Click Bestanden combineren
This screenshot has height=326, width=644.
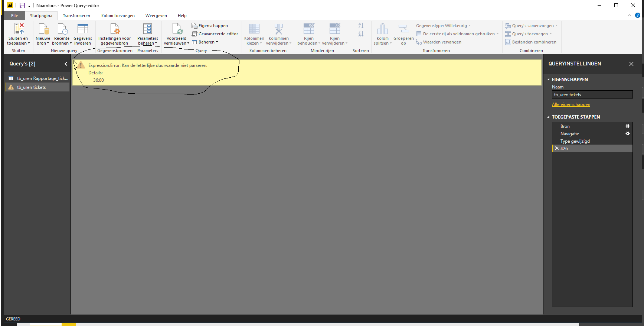(531, 42)
